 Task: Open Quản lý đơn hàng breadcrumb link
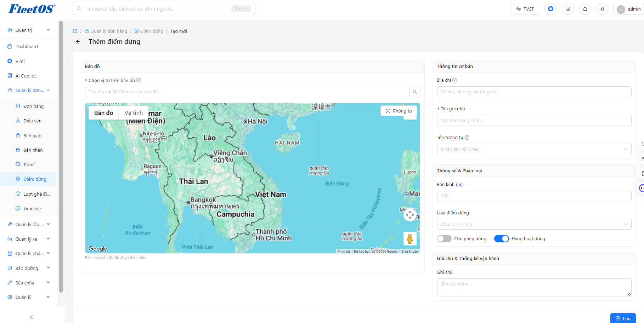pyautogui.click(x=106, y=31)
